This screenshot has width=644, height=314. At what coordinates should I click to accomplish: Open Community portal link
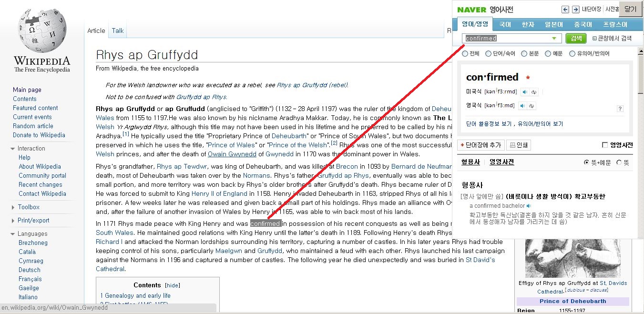point(42,175)
